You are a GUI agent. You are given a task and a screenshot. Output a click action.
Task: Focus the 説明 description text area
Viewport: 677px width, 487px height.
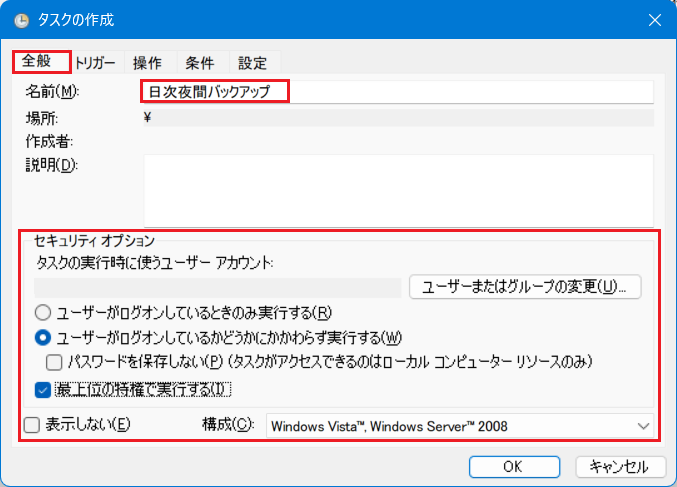(398, 190)
